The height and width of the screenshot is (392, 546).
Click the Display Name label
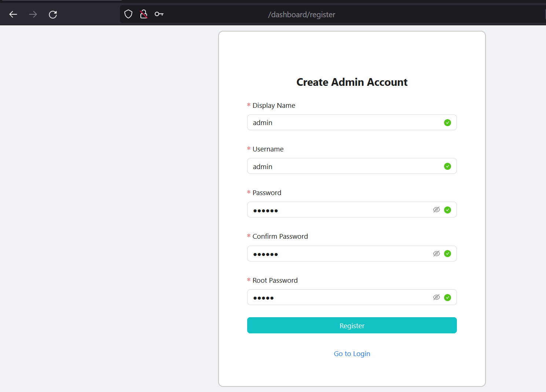coord(274,105)
